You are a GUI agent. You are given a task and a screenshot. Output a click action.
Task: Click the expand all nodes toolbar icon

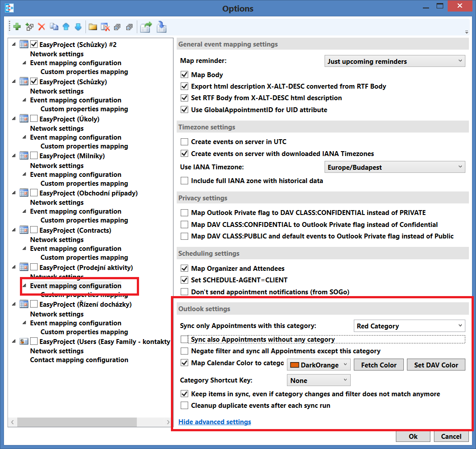(x=117, y=27)
